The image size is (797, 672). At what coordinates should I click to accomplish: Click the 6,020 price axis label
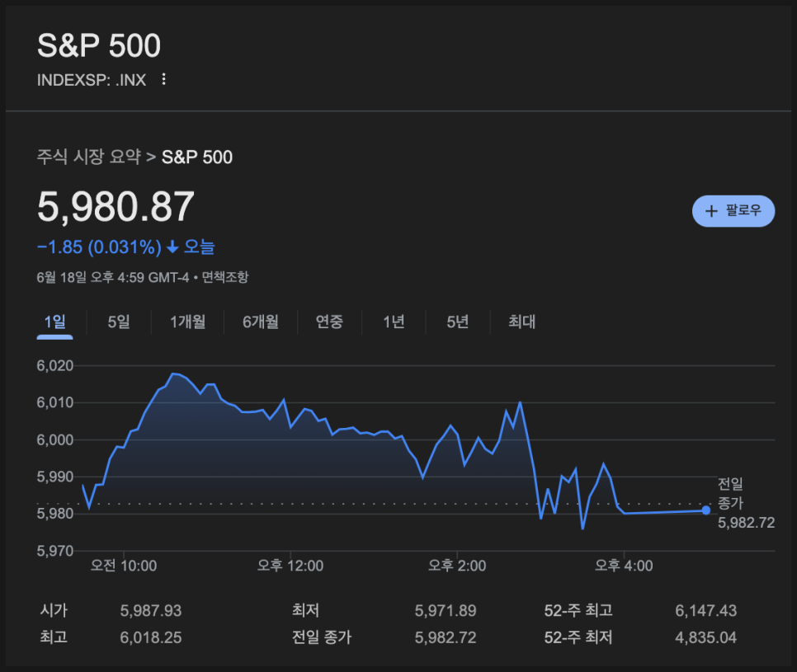[55, 366]
